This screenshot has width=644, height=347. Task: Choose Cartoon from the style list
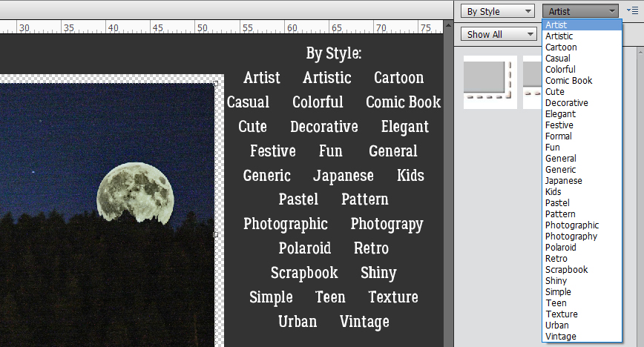(582, 47)
